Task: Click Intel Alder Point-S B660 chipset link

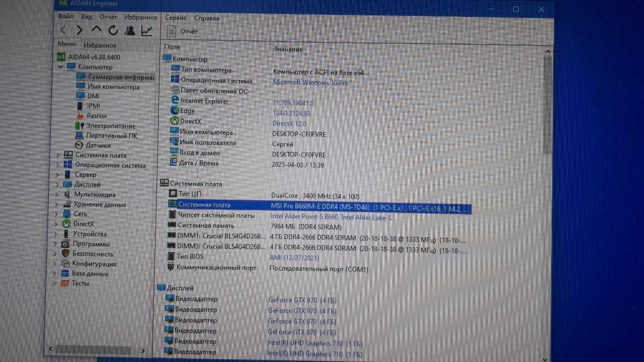Action: pos(331,217)
